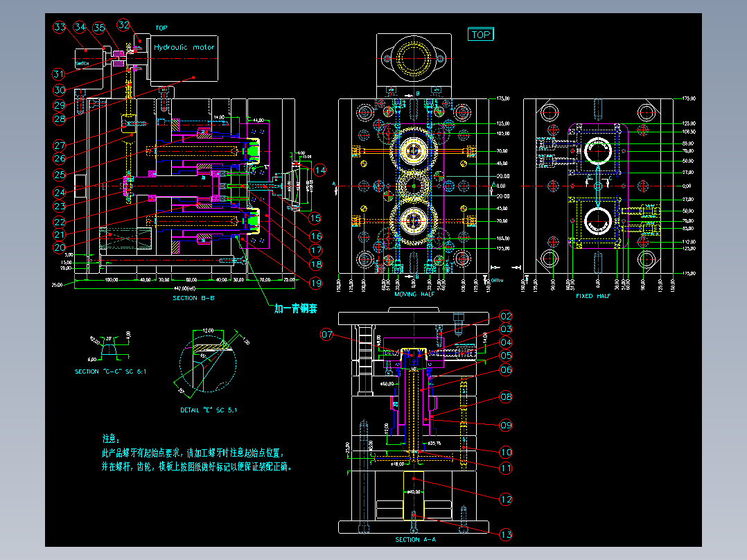747x560 pixels.
Task: Click part balloon 20
Action: 60,247
